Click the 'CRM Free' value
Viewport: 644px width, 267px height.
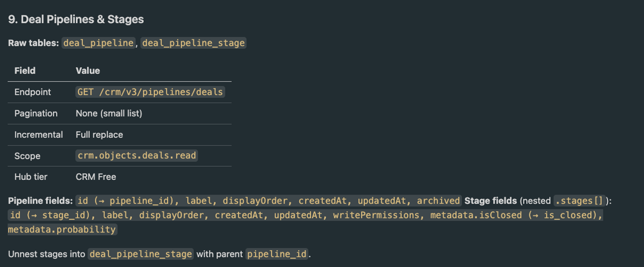coord(96,177)
